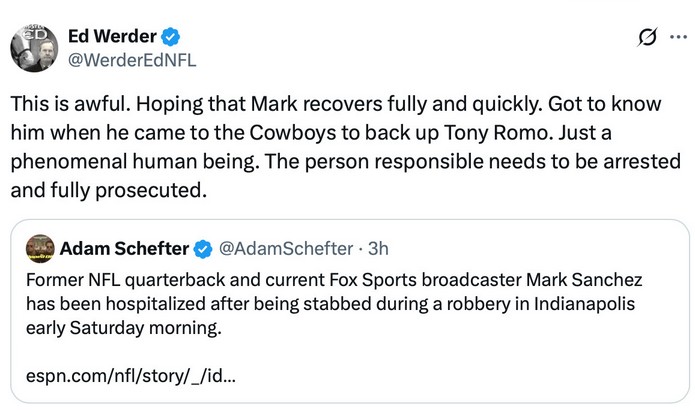Visit the @WerderEdNFL handle link
695x417 pixels.
(130, 60)
